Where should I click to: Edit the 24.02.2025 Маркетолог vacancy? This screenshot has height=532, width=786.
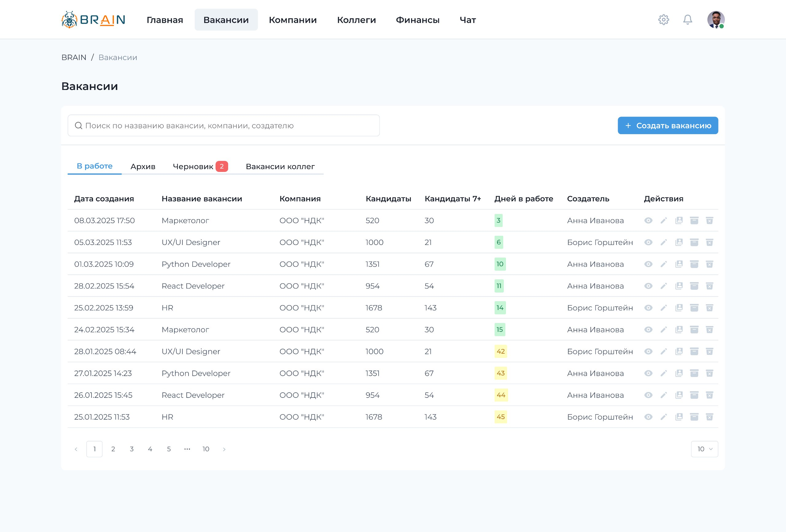point(663,329)
